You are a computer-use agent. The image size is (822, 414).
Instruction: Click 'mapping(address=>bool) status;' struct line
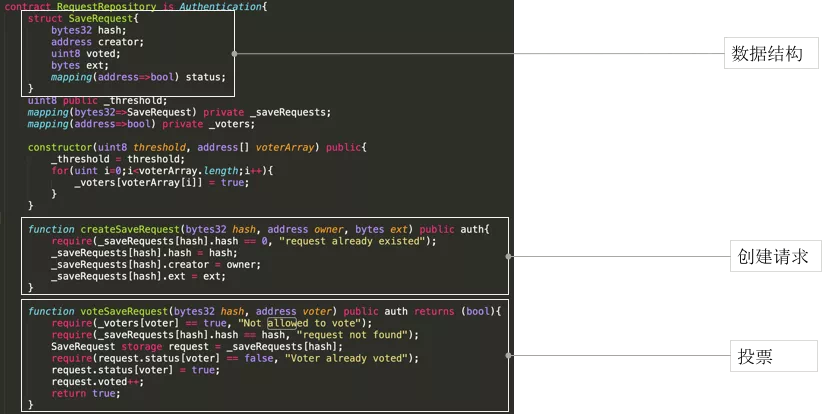(x=138, y=77)
